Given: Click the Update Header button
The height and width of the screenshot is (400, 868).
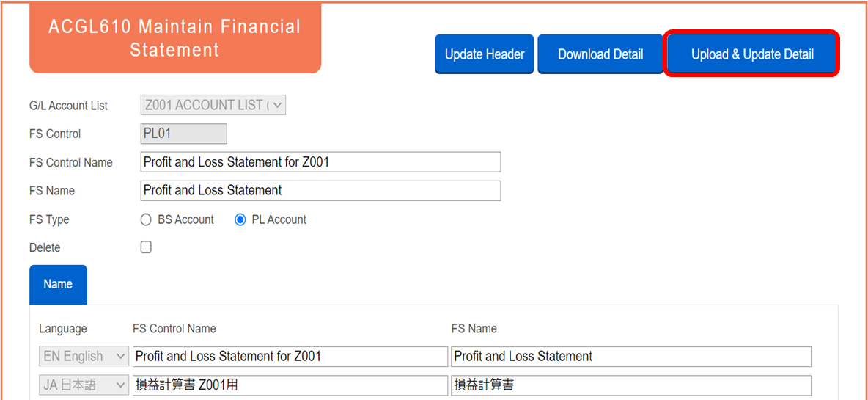Looking at the screenshot, I should pyautogui.click(x=485, y=54).
